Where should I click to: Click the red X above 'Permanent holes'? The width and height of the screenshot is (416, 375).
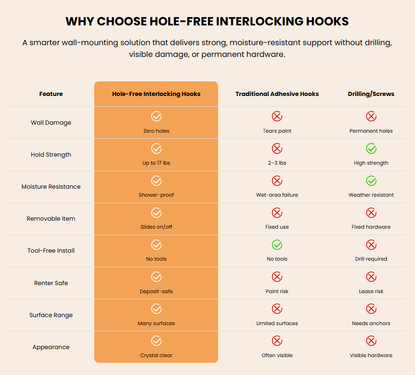pyautogui.click(x=371, y=116)
